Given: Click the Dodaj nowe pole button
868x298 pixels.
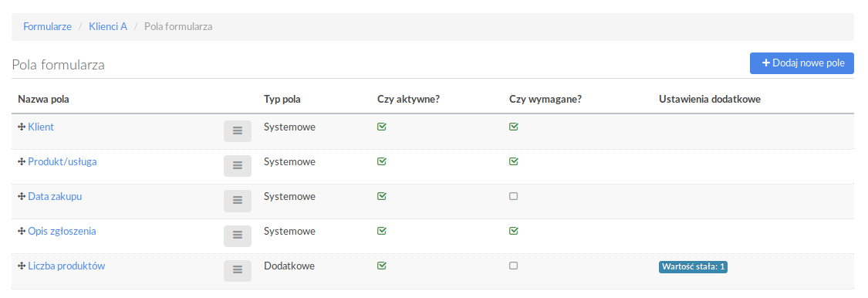Looking at the screenshot, I should (802, 63).
